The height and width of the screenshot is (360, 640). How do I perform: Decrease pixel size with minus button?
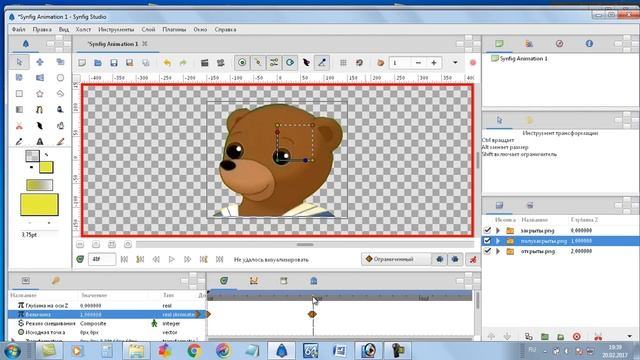(x=418, y=63)
